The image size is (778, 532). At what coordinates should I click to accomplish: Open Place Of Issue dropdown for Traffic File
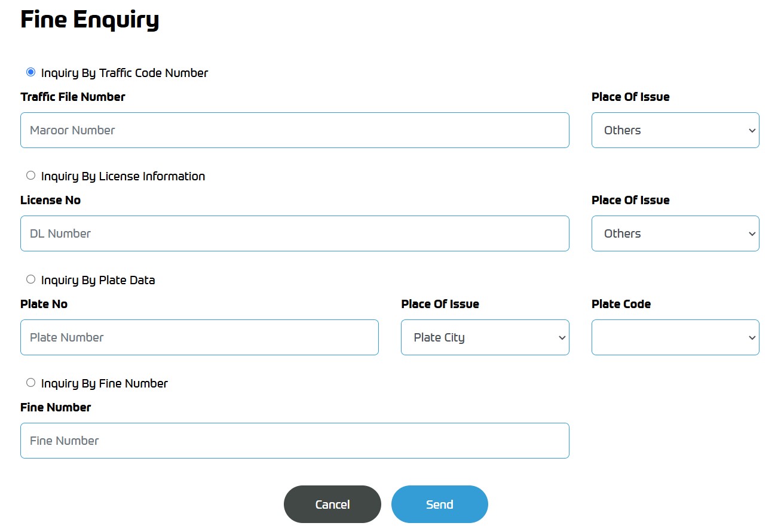click(675, 130)
